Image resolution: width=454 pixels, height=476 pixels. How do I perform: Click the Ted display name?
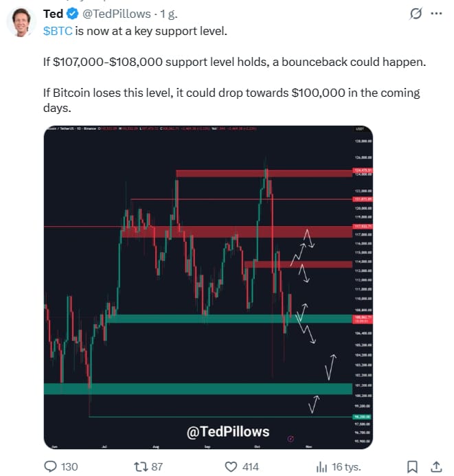coord(53,14)
